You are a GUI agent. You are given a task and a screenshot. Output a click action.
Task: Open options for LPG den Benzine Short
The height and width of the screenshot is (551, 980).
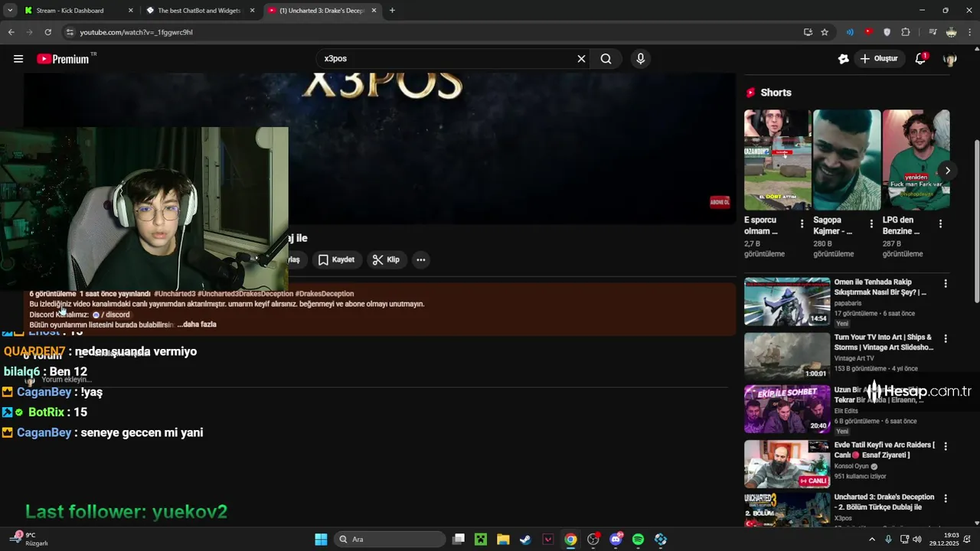(x=940, y=224)
